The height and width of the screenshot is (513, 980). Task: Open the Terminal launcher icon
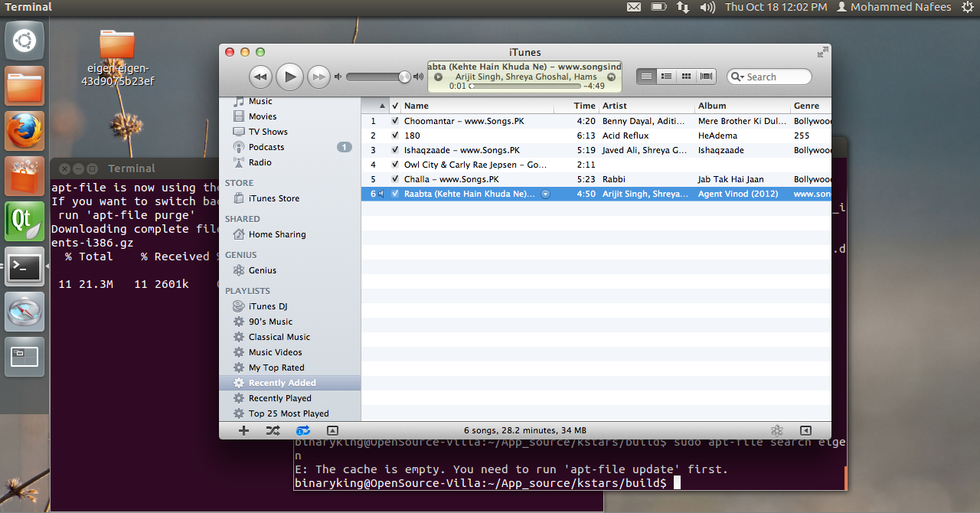24,266
